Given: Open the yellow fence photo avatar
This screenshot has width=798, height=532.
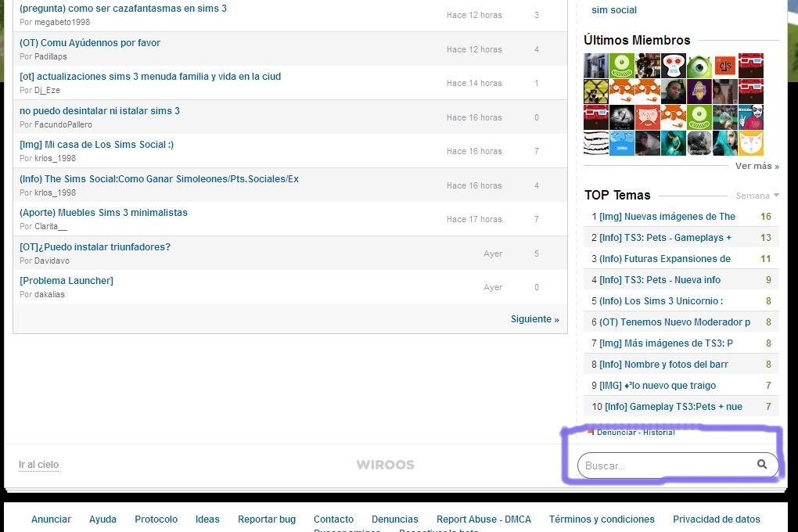Looking at the screenshot, I should pyautogui.click(x=596, y=92).
